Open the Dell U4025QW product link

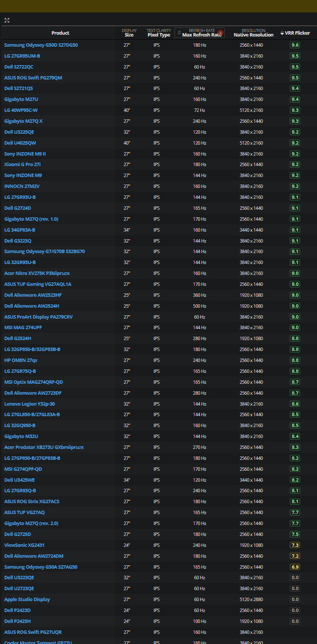click(x=20, y=143)
